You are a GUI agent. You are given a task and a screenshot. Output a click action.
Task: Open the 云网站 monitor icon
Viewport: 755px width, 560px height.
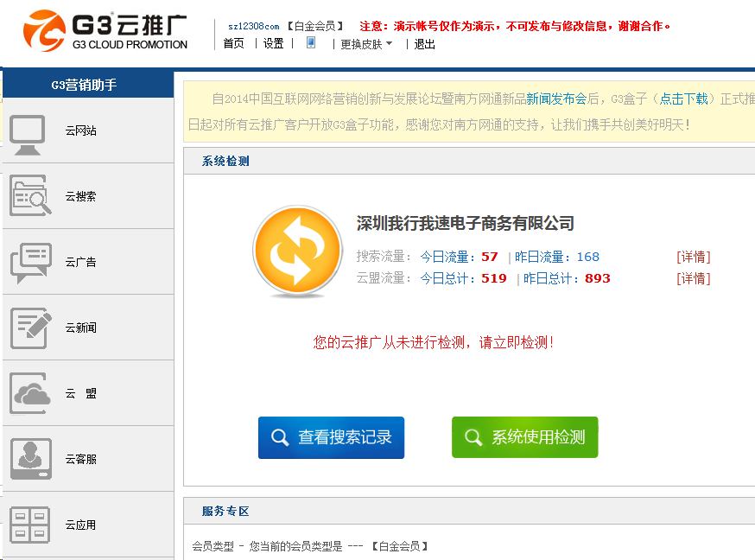29,132
